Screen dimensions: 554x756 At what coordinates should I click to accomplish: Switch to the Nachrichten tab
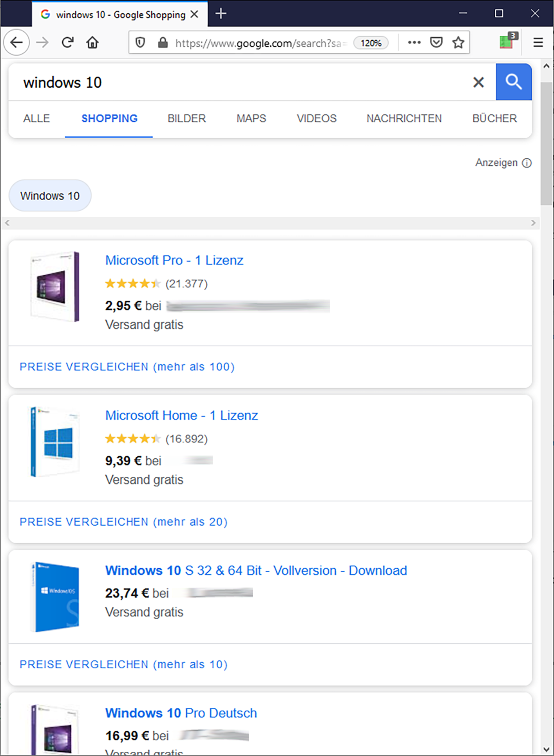(x=404, y=118)
